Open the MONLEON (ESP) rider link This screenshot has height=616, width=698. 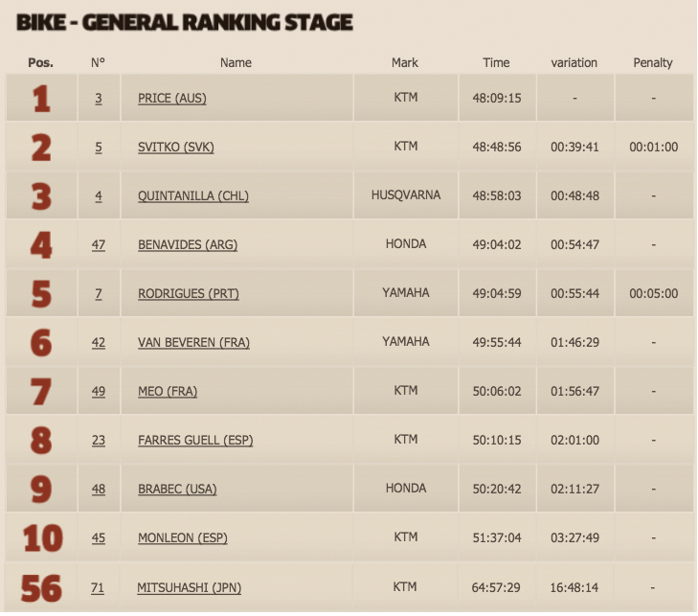click(183, 538)
